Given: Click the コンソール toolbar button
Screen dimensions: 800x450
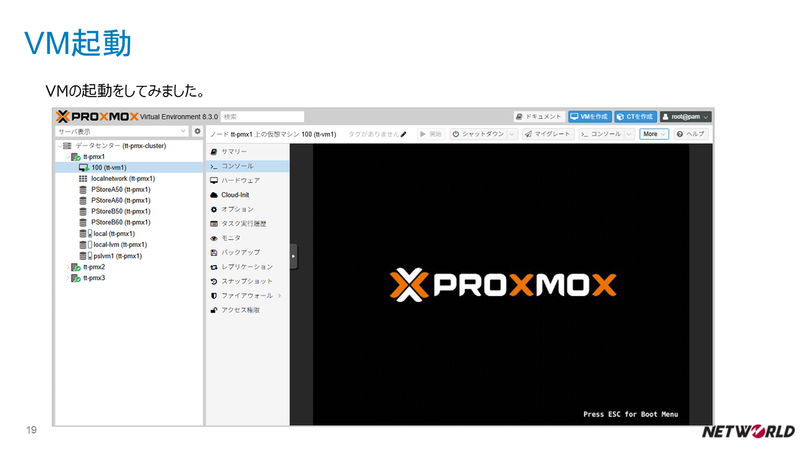Looking at the screenshot, I should [601, 134].
